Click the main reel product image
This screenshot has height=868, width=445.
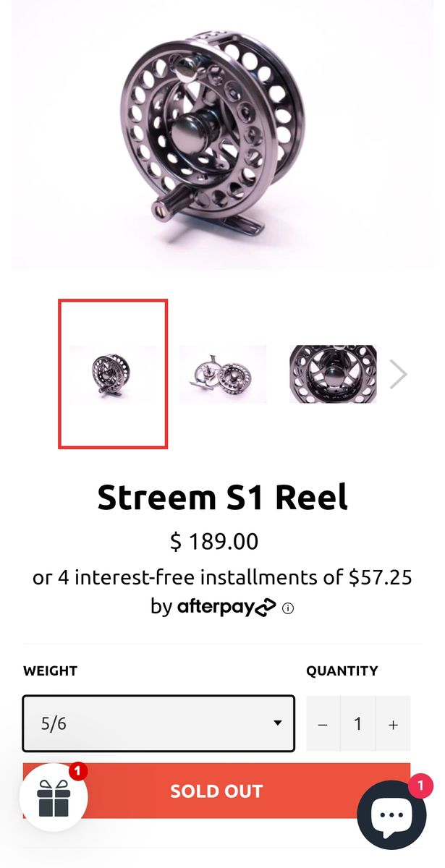tap(222, 135)
